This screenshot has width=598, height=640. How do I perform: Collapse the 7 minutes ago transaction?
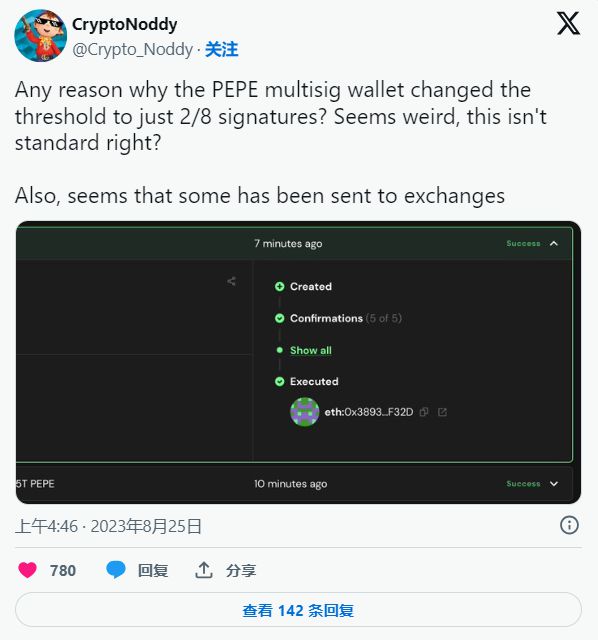[x=554, y=243]
